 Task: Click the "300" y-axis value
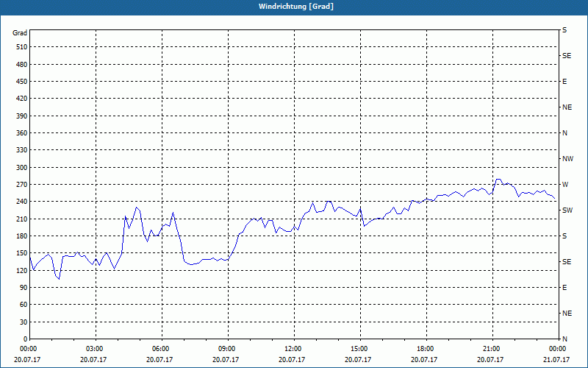point(22,168)
